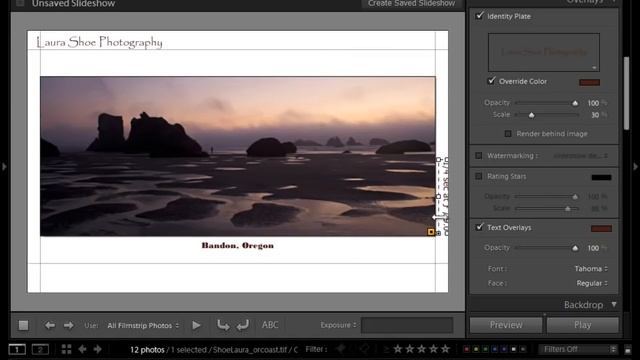Viewport: 640px width, 360px height.
Task: Click the Identity Plate preview box
Action: tap(544, 52)
